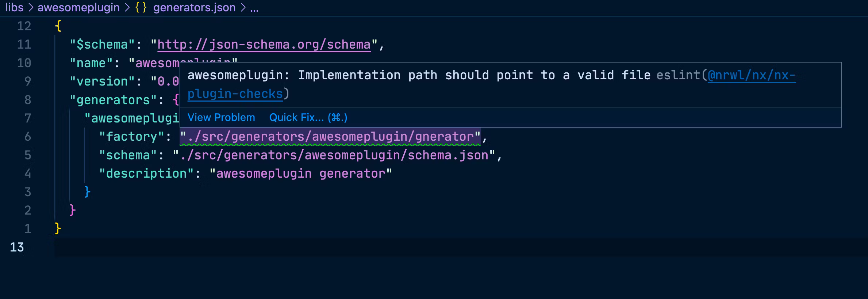Screen dimensions: 868x299
Task: Click the misspelled gnerator factory path
Action: (x=330, y=137)
